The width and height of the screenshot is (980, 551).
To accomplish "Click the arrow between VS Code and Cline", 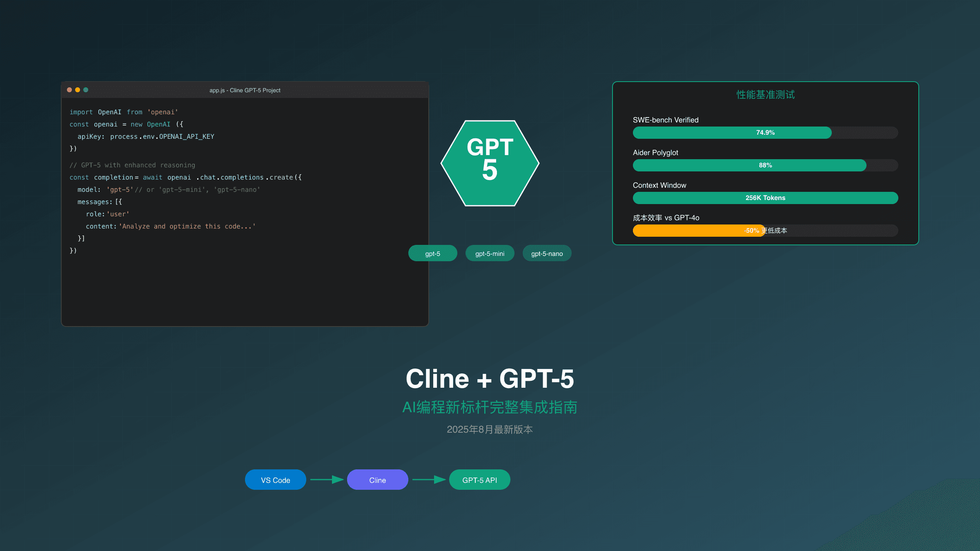I will coord(327,480).
